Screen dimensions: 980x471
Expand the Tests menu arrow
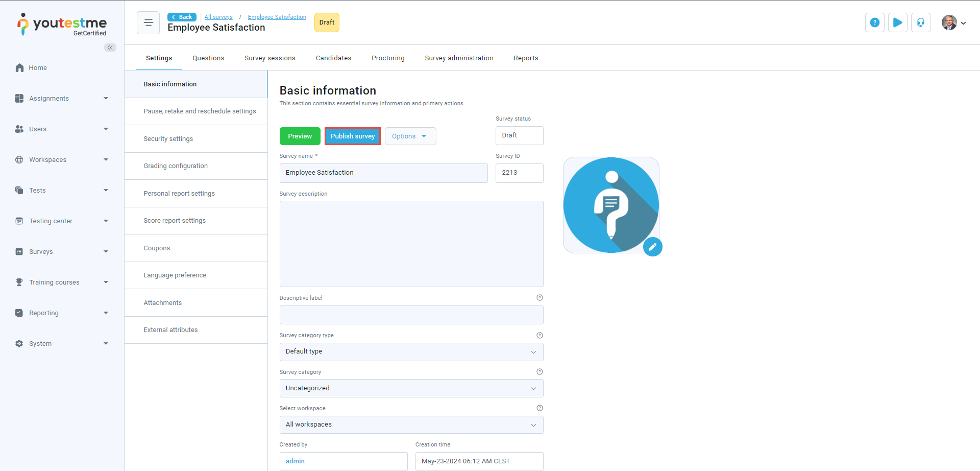tap(106, 191)
